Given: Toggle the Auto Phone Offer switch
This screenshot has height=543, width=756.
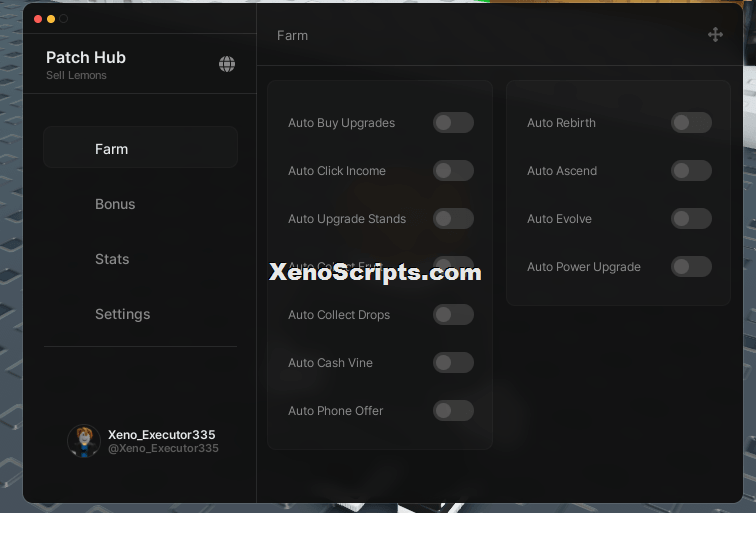Looking at the screenshot, I should [x=453, y=410].
